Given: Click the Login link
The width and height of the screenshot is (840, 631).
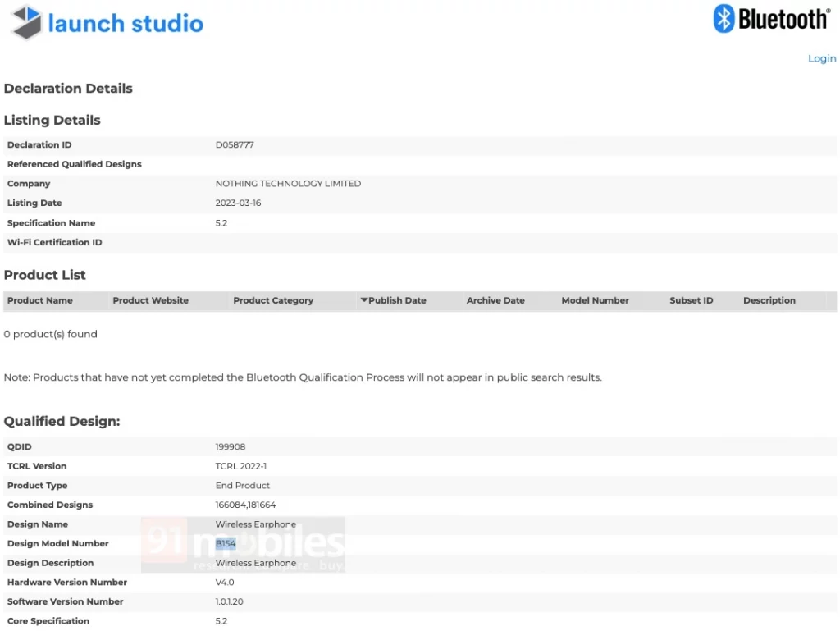Looking at the screenshot, I should (821, 58).
